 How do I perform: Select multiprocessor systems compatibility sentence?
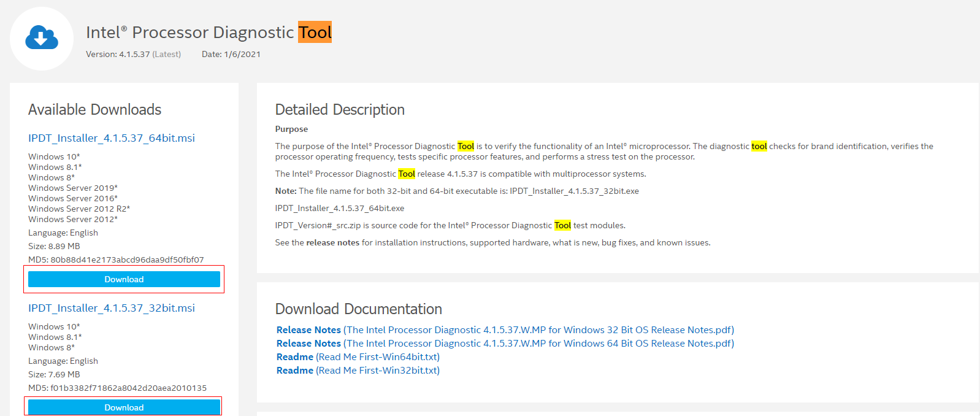click(x=461, y=174)
